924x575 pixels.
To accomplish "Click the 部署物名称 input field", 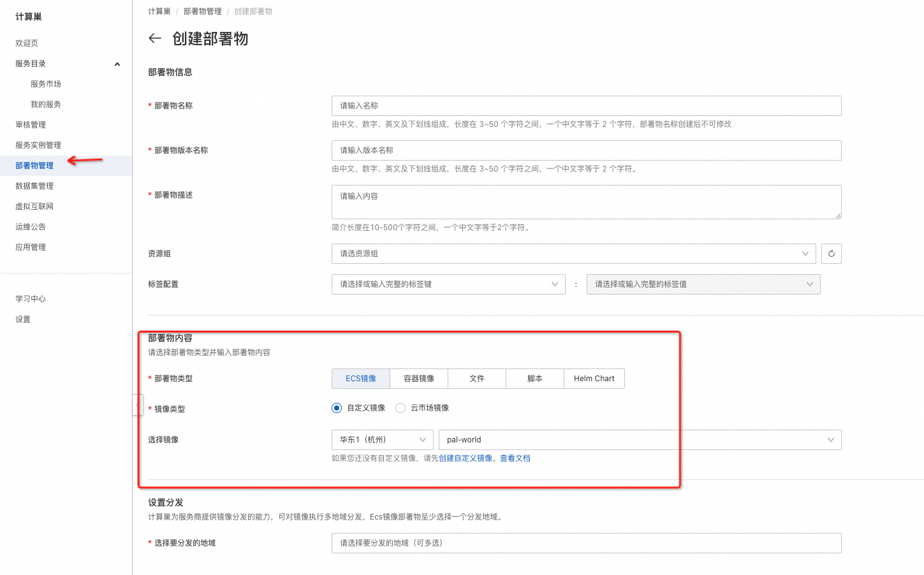I will (586, 106).
